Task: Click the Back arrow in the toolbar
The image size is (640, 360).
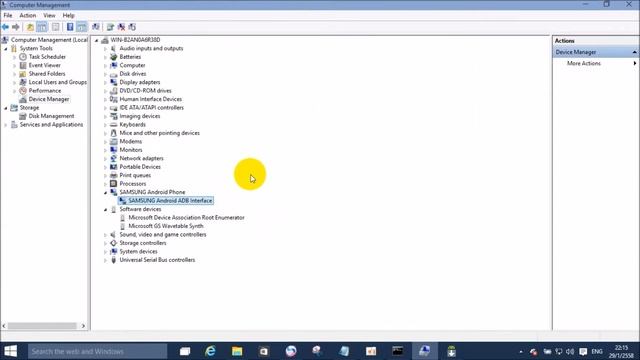Action: pos(5,27)
